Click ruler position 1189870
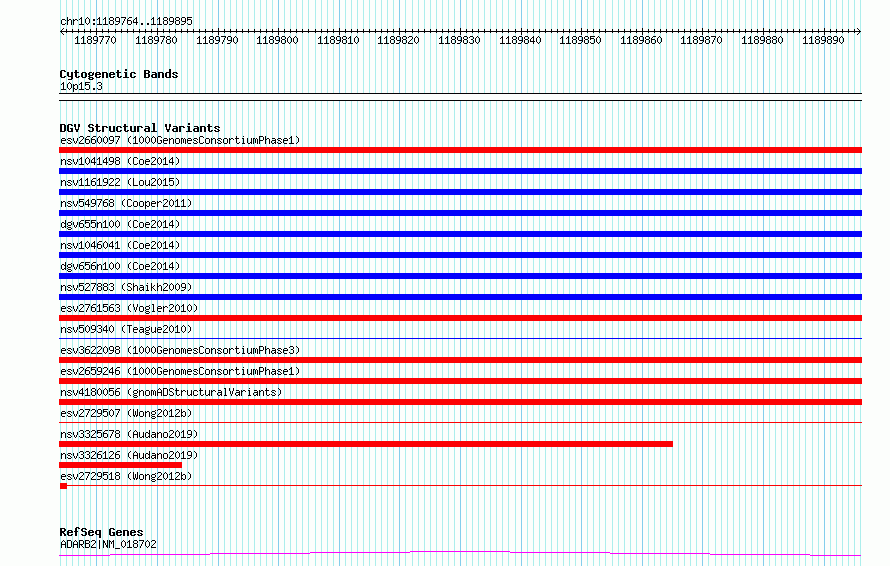 702,40
